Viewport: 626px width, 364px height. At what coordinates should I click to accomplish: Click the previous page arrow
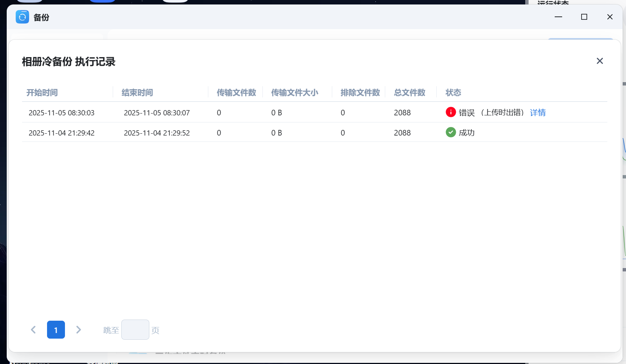pyautogui.click(x=33, y=330)
